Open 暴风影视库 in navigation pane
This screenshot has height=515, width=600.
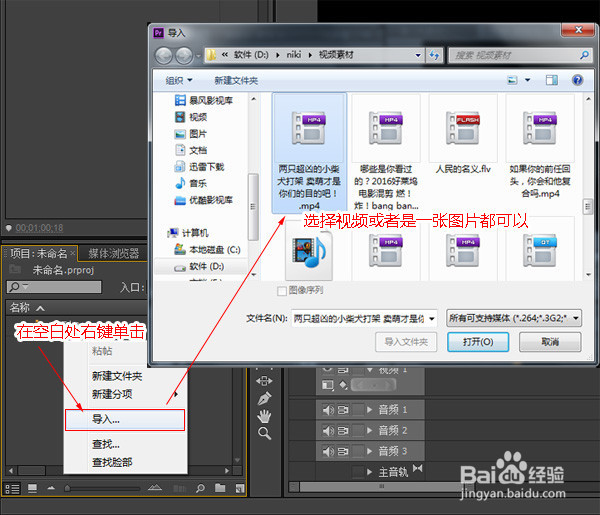(x=203, y=100)
